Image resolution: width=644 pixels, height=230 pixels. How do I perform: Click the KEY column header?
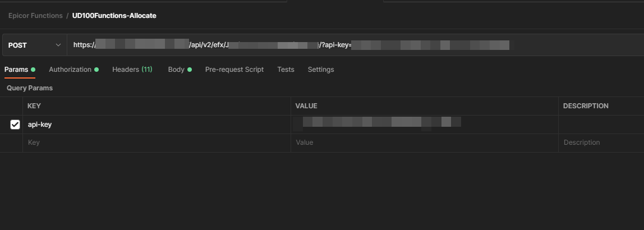tap(34, 106)
